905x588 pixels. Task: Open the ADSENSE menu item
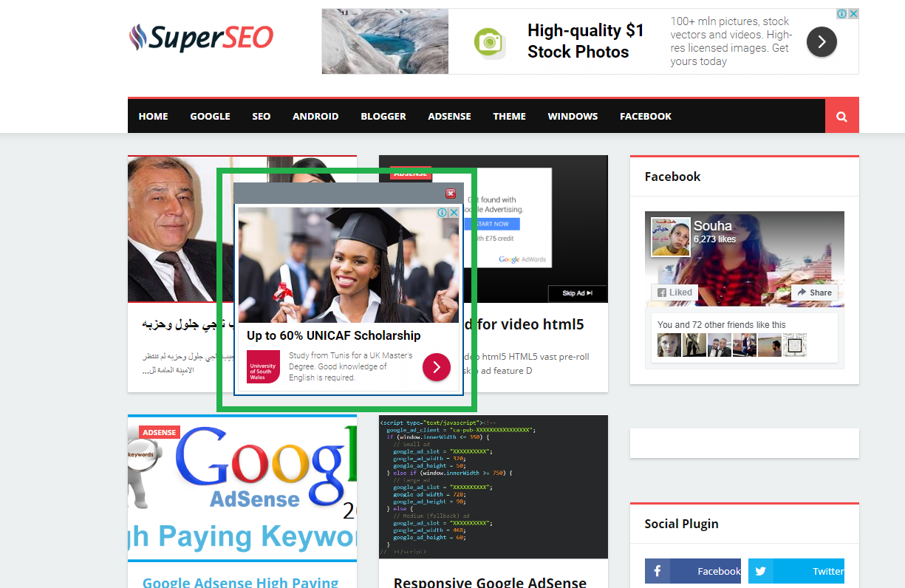[x=449, y=117]
